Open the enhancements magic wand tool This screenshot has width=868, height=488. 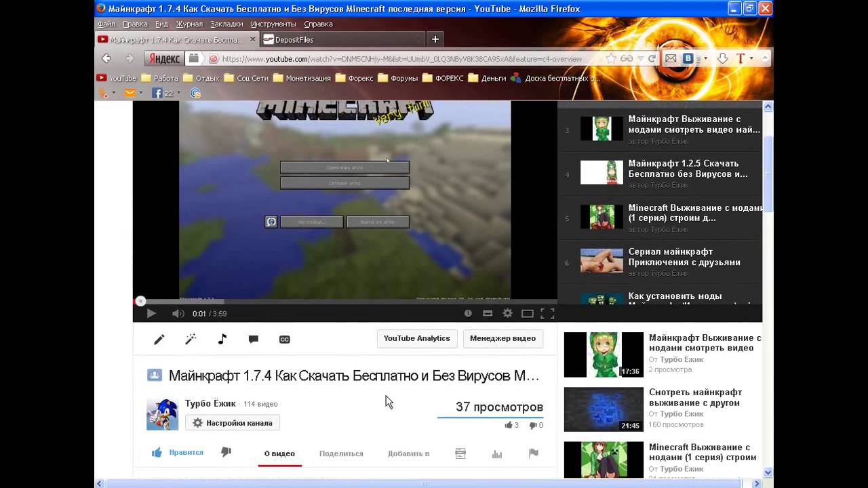click(x=191, y=339)
